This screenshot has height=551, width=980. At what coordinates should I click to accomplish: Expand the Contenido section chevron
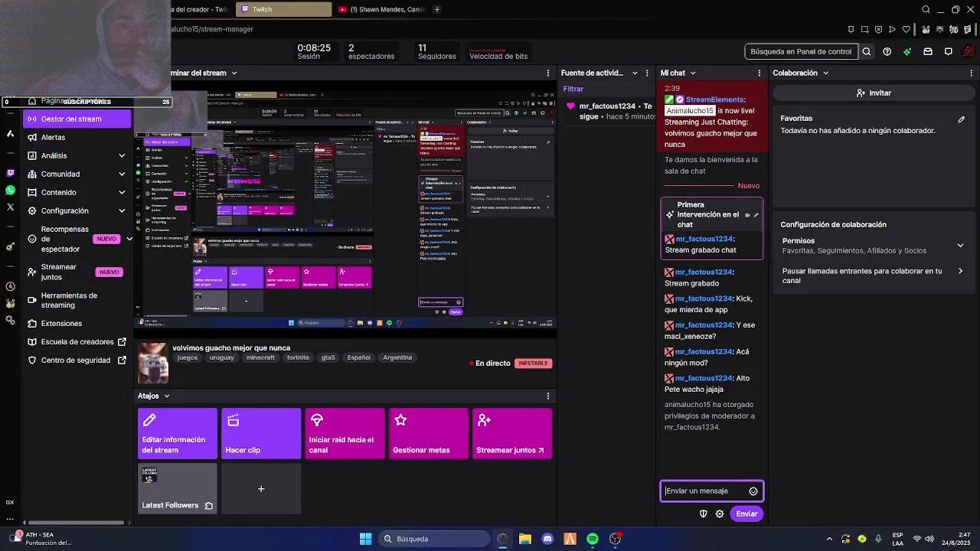click(x=122, y=192)
